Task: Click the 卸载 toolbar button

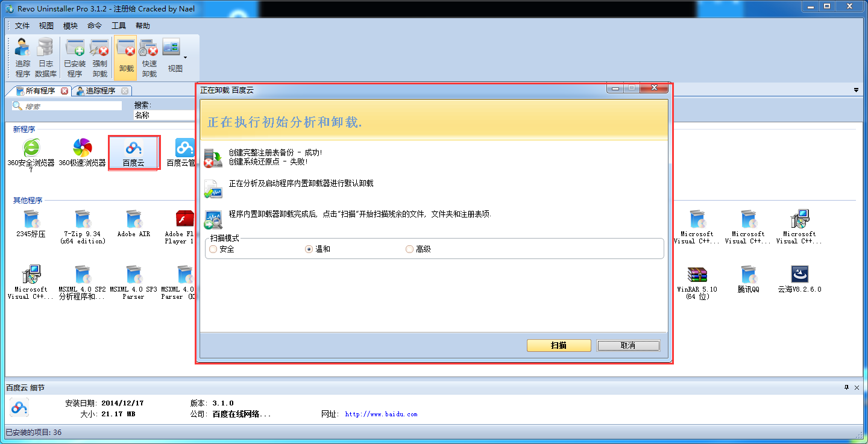Action: [x=126, y=58]
